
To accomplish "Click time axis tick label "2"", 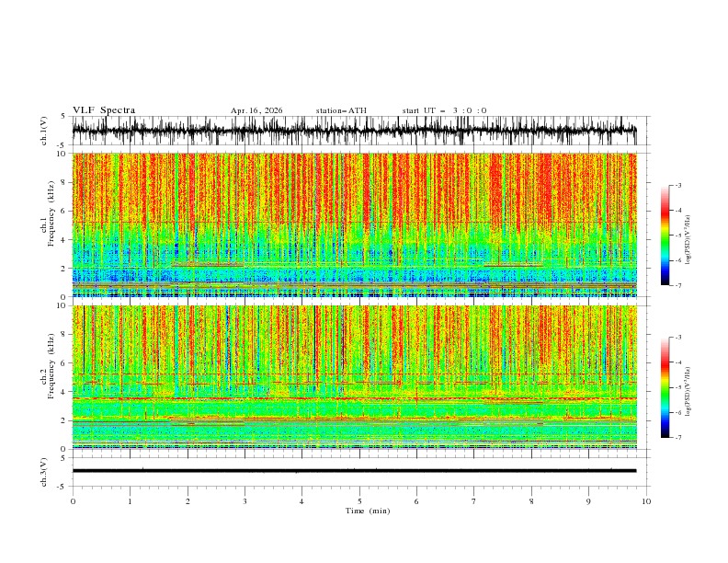I will (x=188, y=501).
